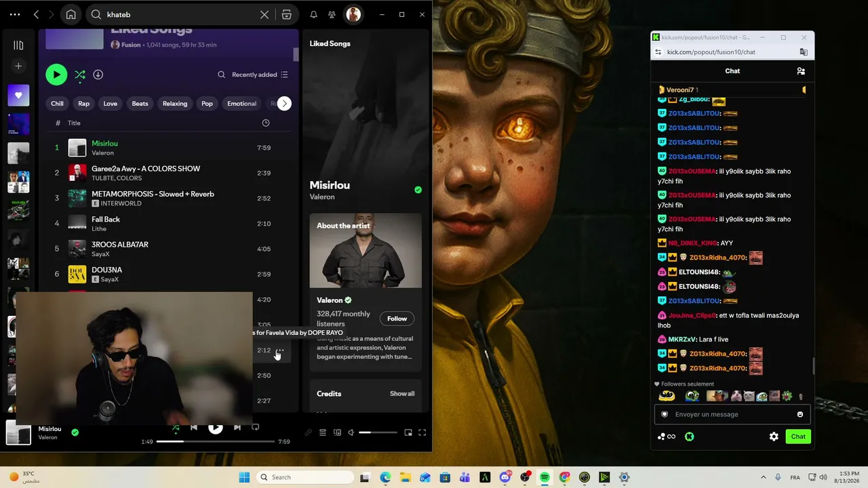The width and height of the screenshot is (868, 488).
Task: Open Spotify notifications bell
Action: tap(313, 14)
